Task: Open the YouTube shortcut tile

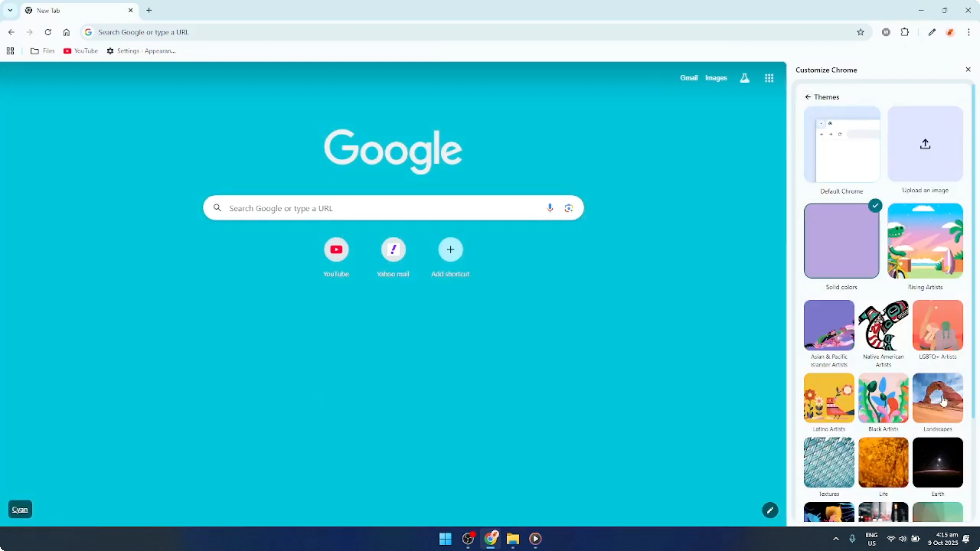Action: coord(336,249)
